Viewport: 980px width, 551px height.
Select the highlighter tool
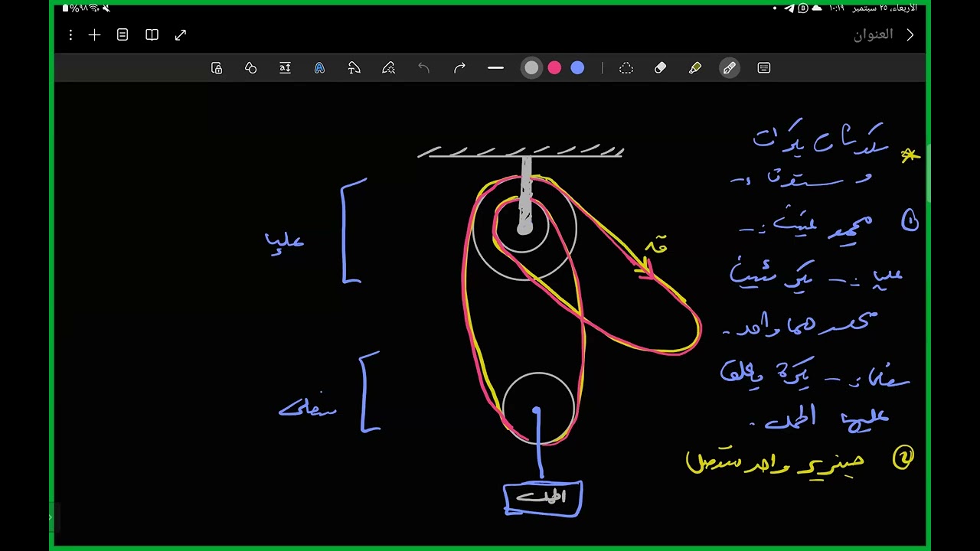(694, 68)
